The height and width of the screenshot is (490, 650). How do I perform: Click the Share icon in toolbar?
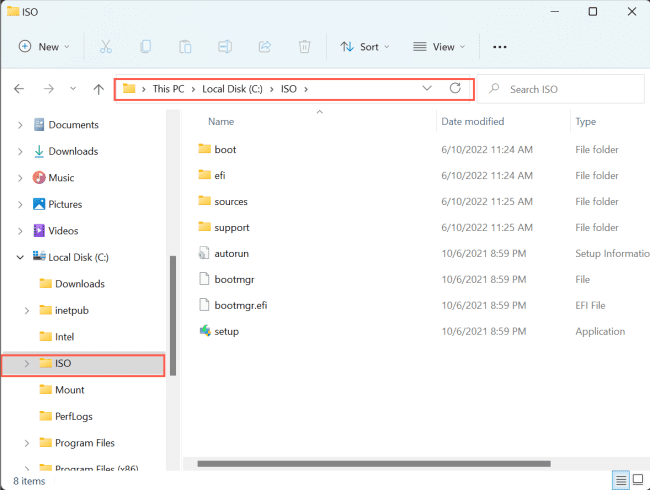coord(265,47)
